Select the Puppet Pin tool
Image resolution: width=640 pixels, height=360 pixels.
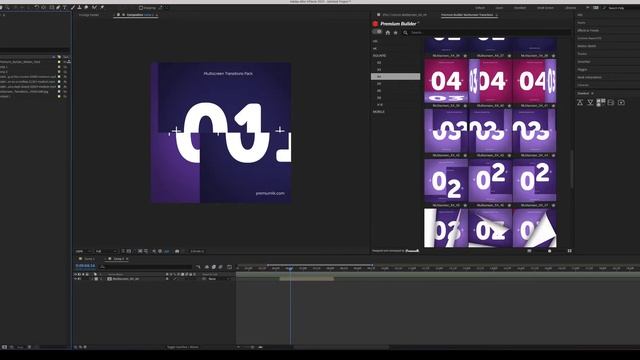pos(102,8)
